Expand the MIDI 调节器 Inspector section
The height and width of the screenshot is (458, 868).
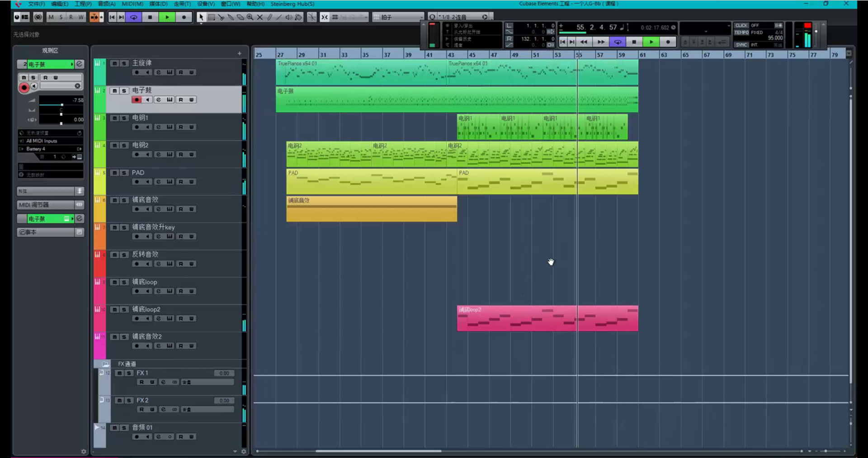click(50, 205)
